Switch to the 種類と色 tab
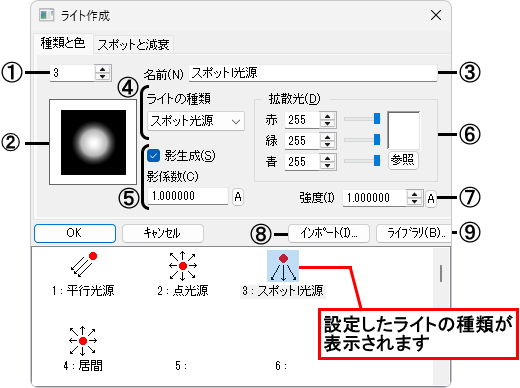Screen dimensions: 520x388 (x=63, y=43)
